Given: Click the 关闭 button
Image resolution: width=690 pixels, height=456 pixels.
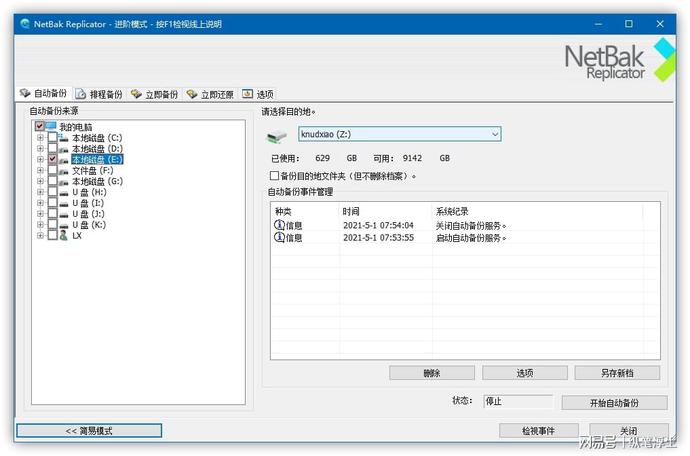Looking at the screenshot, I should pos(629,431).
